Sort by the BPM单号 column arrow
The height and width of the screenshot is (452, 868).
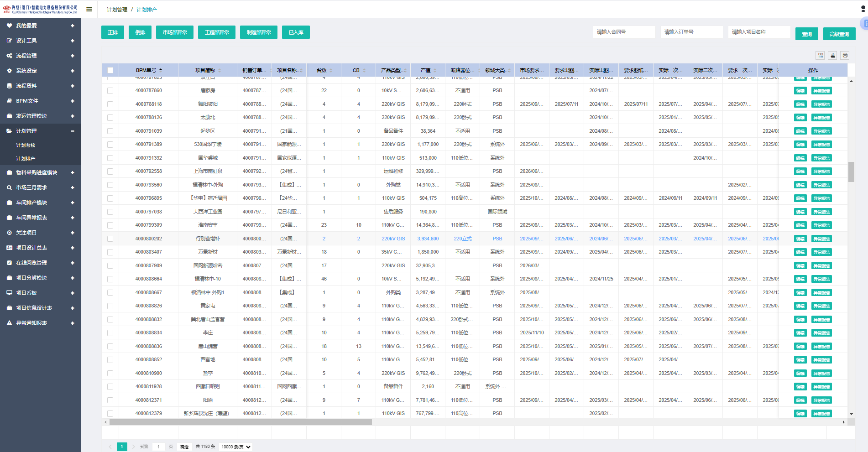point(161,70)
